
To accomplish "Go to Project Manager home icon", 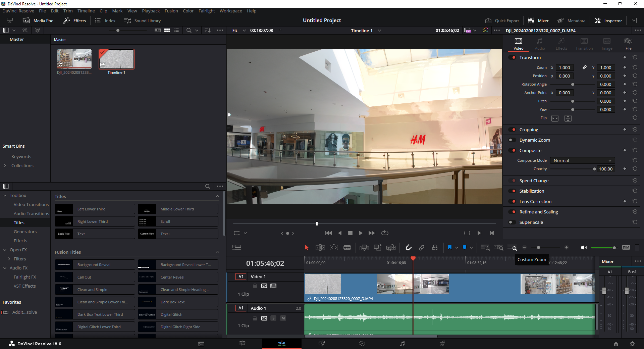I will [x=616, y=344].
